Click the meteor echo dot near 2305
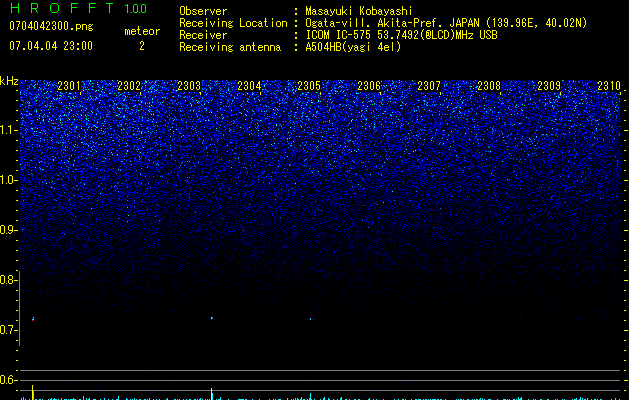This screenshot has width=629, height=400. (310, 319)
